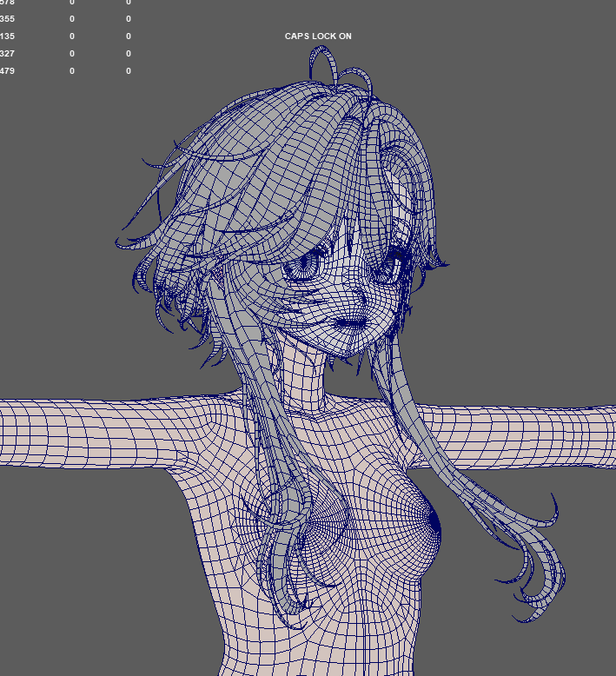Image resolution: width=616 pixels, height=676 pixels.
Task: Click the "CAPS LOCK ON" viewport message
Action: (318, 36)
